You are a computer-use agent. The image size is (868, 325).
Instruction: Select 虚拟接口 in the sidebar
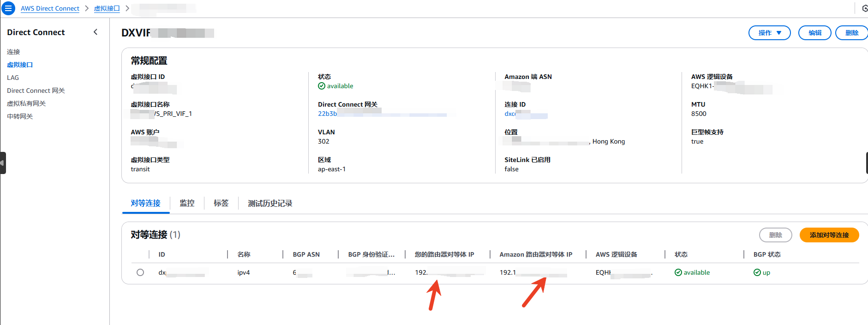pos(20,65)
